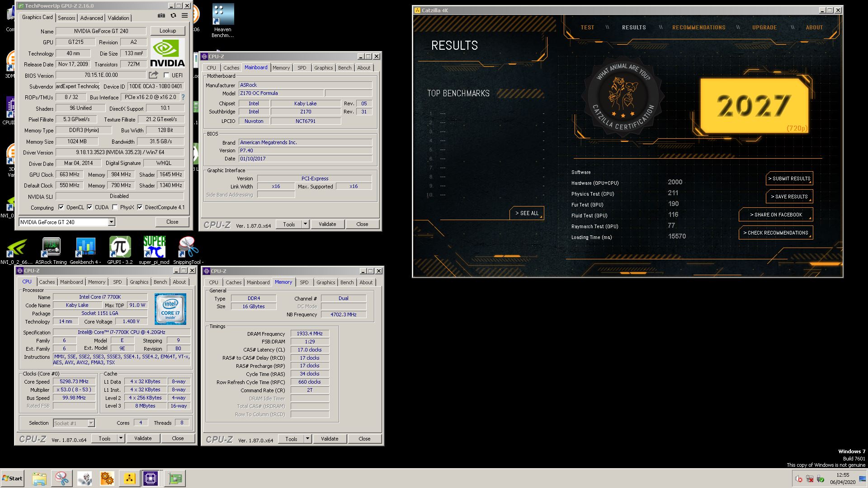This screenshot has height=488, width=868.
Task: Click SAVE RESULTS in Catzilla
Action: pos(789,197)
